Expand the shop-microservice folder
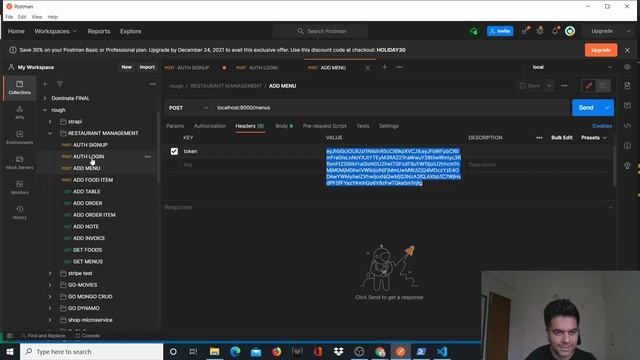 [50, 320]
